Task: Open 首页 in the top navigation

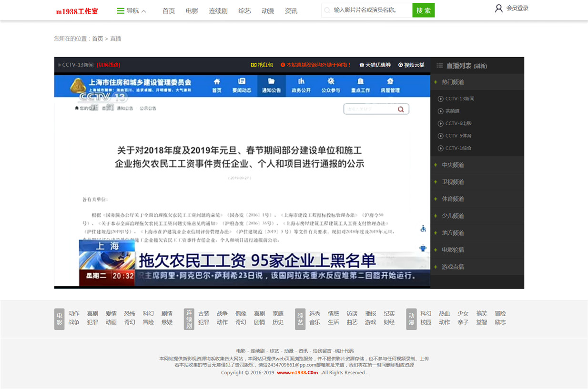Action: click(x=169, y=10)
